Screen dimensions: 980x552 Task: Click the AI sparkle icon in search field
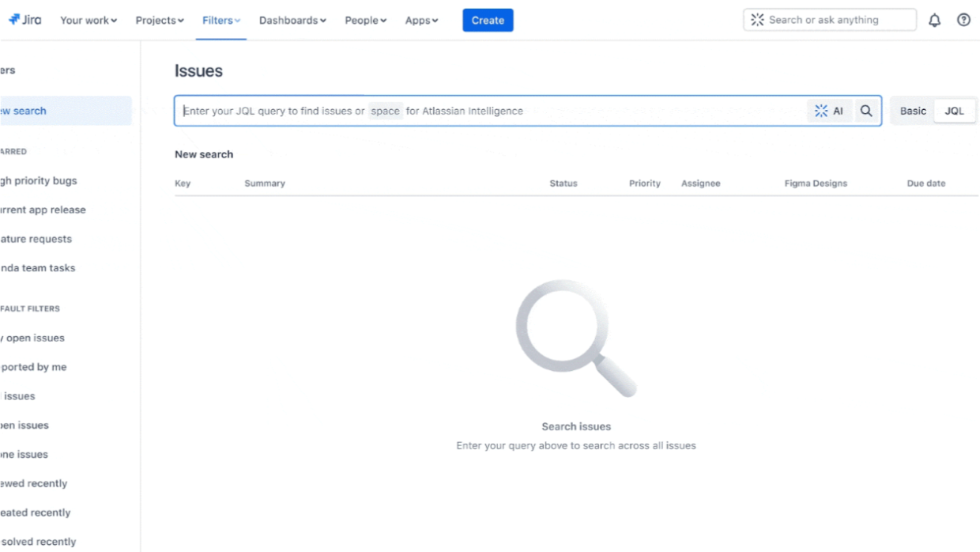pyautogui.click(x=821, y=111)
